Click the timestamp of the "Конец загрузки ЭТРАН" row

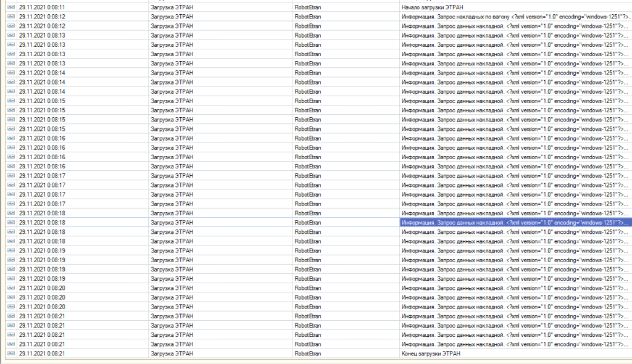[x=42, y=354]
